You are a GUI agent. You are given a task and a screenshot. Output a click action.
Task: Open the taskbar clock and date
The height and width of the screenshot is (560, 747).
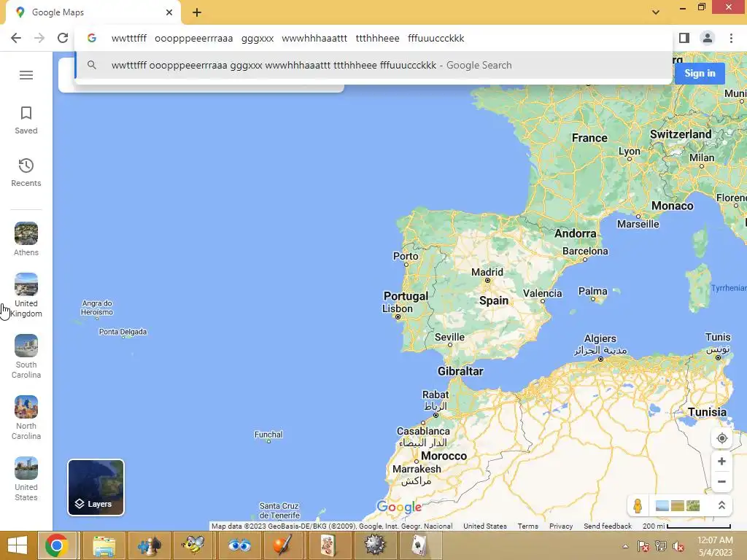[x=715, y=546]
